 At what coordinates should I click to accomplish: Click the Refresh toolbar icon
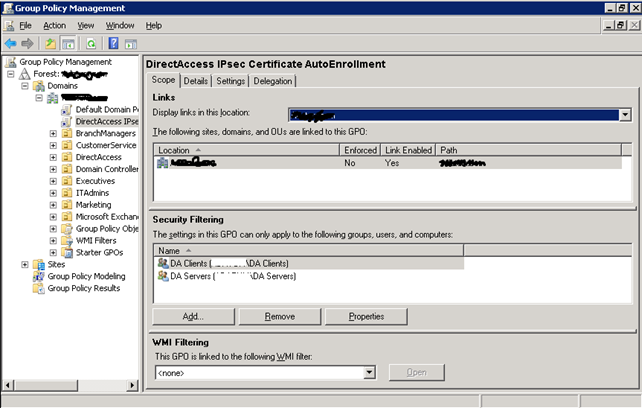tap(89, 44)
